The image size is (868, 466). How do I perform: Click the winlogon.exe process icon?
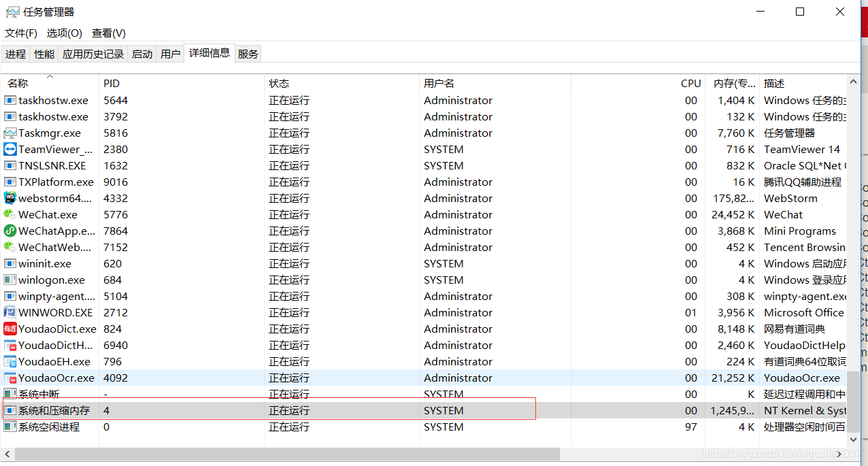point(10,280)
